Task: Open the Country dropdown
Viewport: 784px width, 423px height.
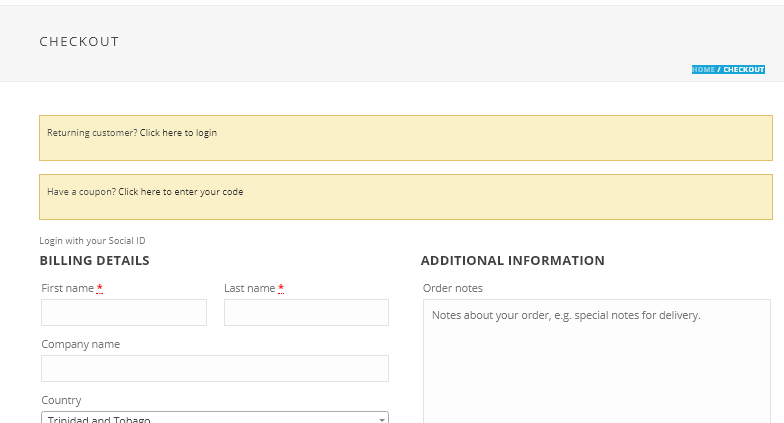Action: coord(214,419)
